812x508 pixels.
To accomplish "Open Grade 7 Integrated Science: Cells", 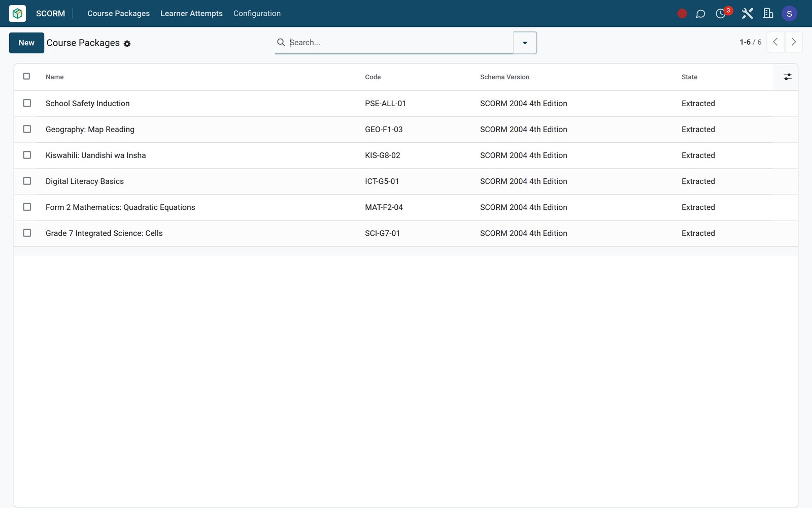I will [x=104, y=233].
